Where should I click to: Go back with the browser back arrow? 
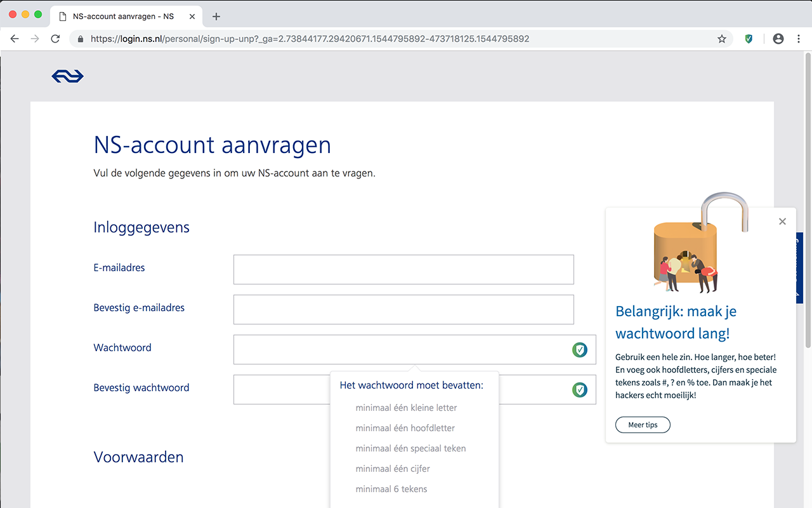tap(15, 39)
